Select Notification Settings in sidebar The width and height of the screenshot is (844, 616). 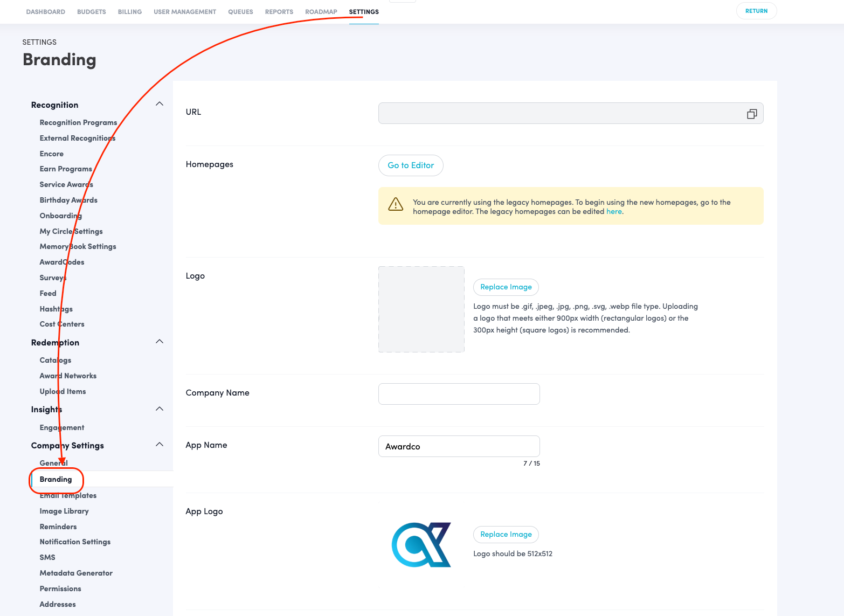[x=75, y=542]
